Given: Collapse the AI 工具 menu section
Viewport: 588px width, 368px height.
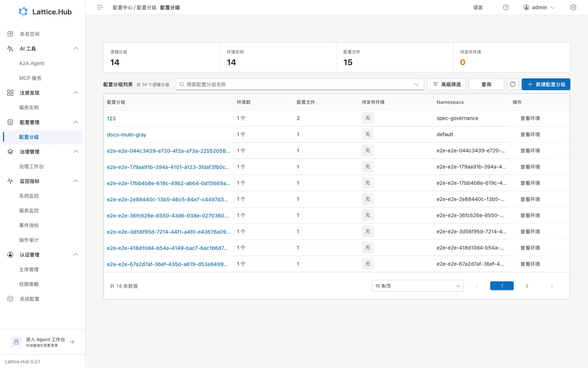Looking at the screenshot, I should 76,49.
